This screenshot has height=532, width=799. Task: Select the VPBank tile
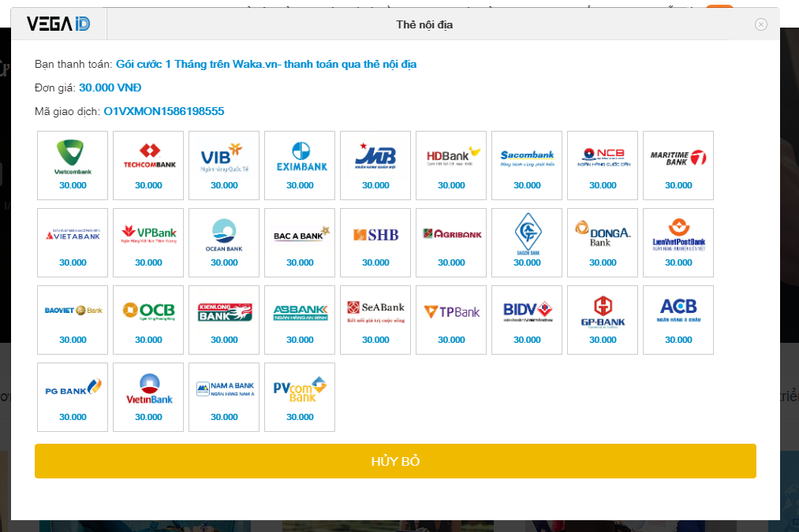click(148, 242)
